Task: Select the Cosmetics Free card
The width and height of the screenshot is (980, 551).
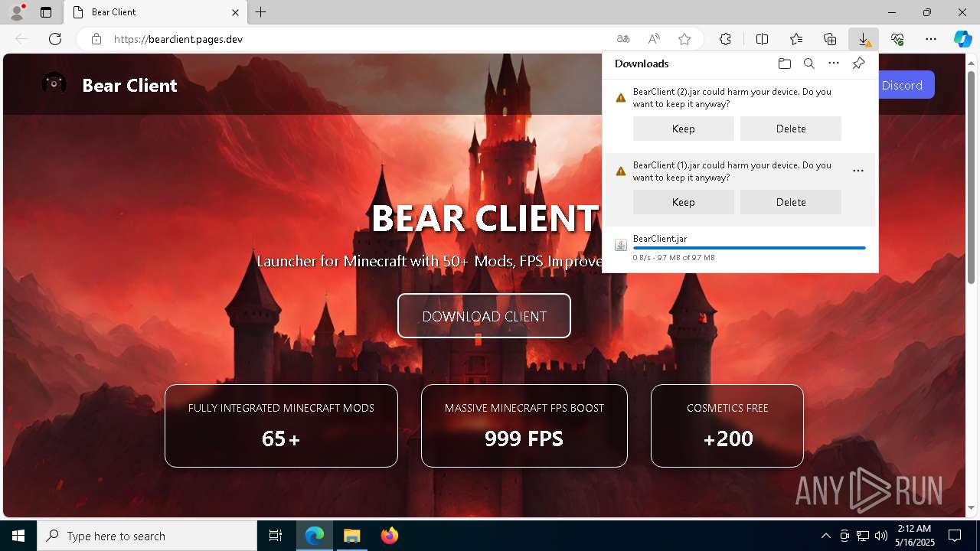Action: (727, 425)
